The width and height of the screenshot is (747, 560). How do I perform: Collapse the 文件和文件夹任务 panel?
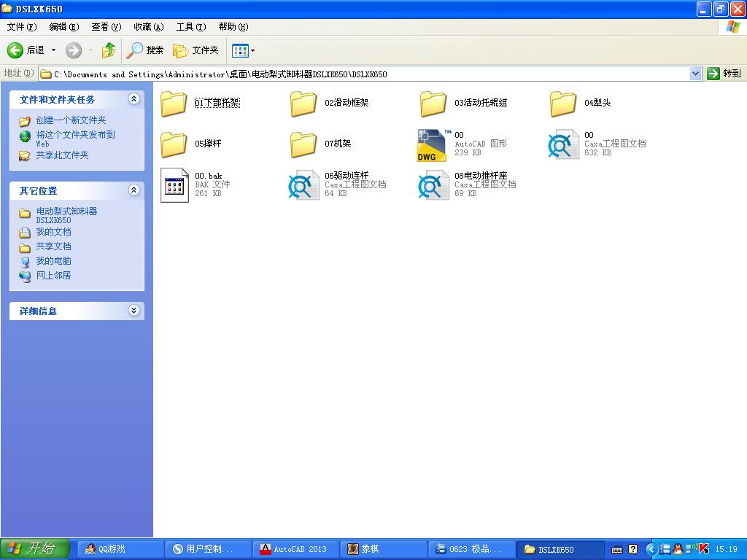point(133,99)
